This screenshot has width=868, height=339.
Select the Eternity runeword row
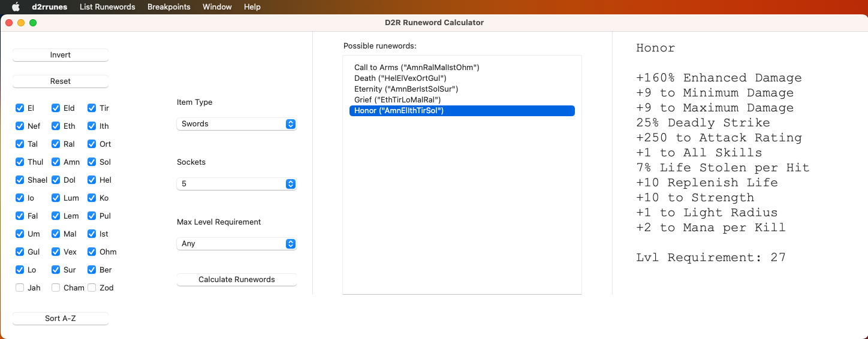pos(462,89)
